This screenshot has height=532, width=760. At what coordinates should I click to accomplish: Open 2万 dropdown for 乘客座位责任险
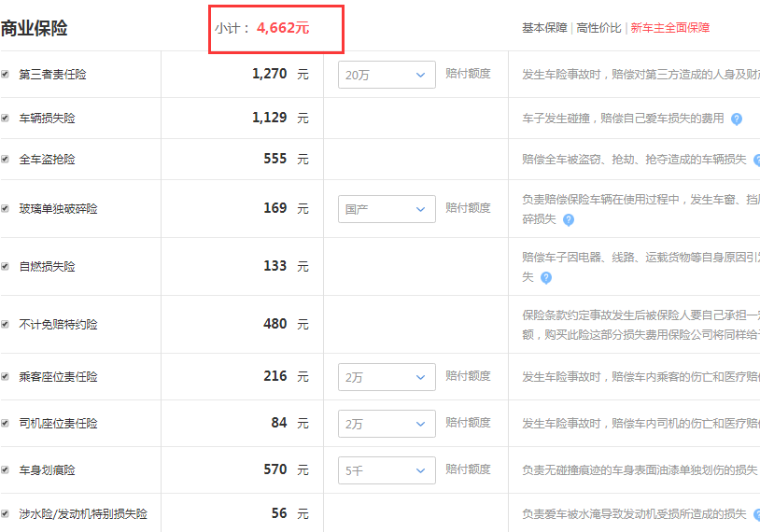coord(387,377)
